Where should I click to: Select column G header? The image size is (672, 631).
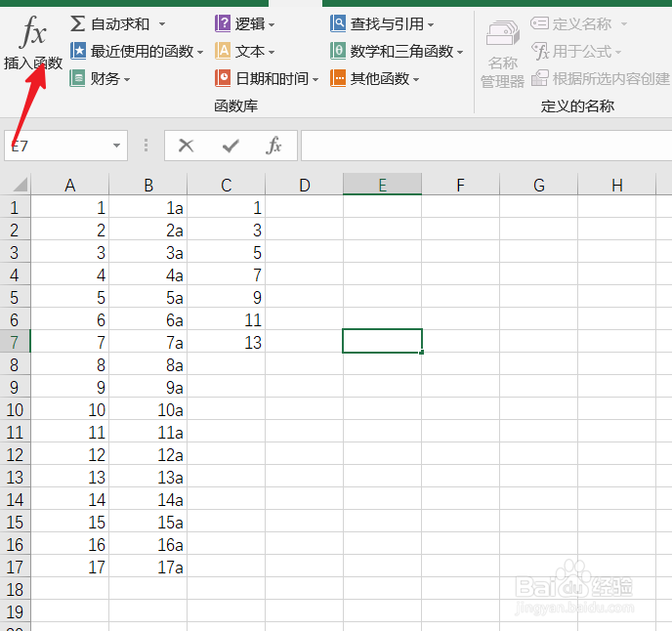click(539, 186)
